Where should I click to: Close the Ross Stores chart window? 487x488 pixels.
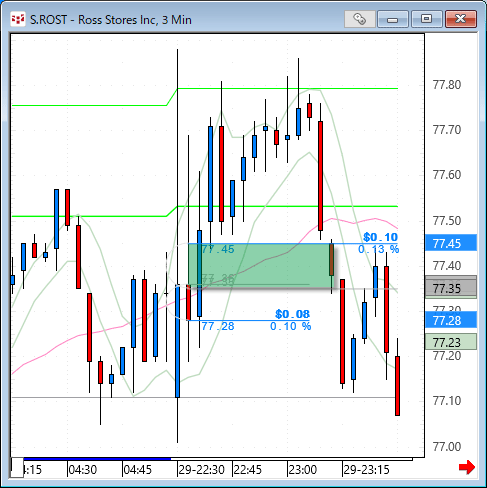[x=461, y=19]
